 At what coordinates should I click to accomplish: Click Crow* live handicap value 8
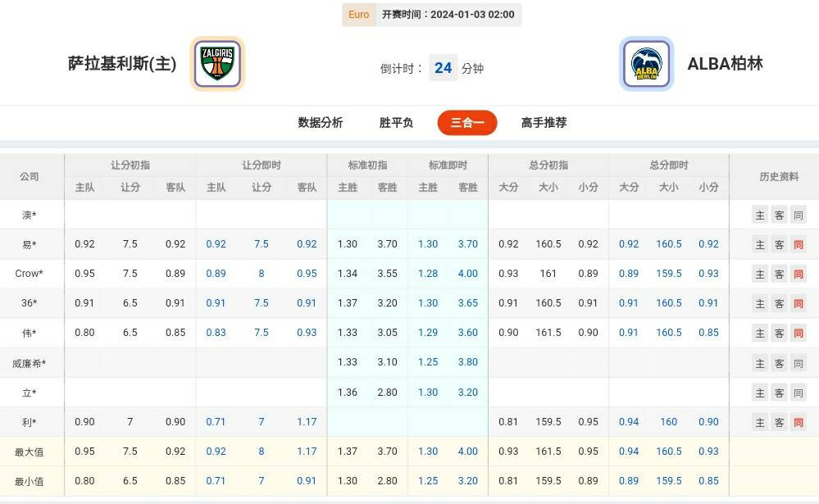coord(262,273)
